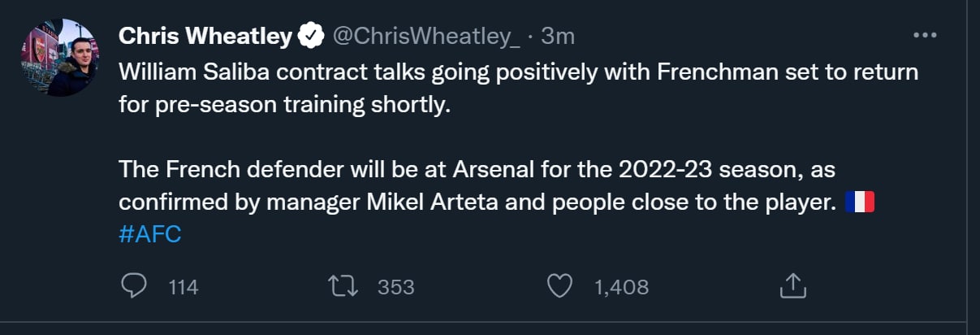This screenshot has height=335, width=980.
Task: Click the 1,408 likes count
Action: coord(622,287)
